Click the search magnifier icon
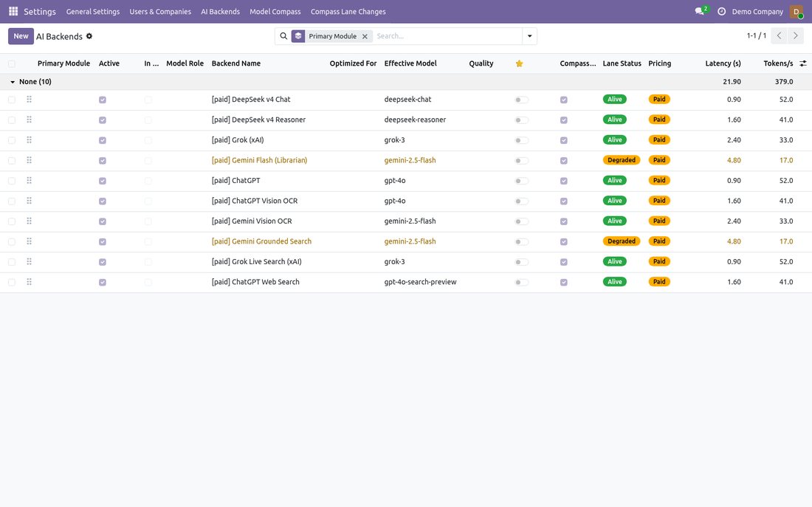 pos(283,36)
